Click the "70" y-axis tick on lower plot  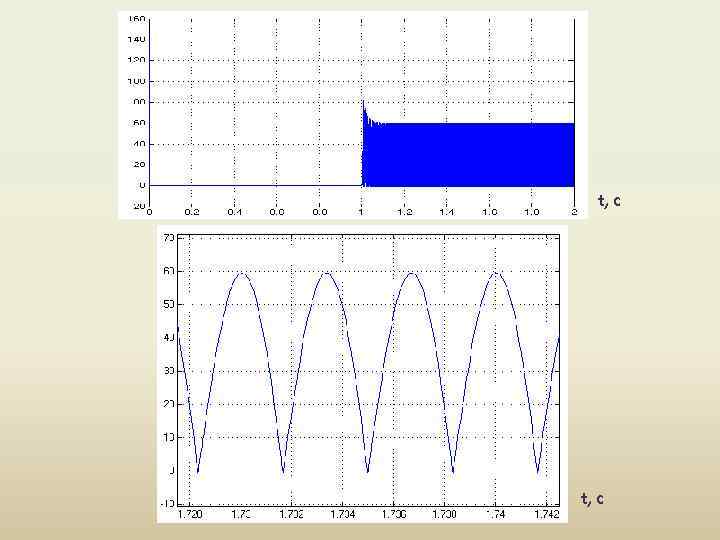(169, 237)
